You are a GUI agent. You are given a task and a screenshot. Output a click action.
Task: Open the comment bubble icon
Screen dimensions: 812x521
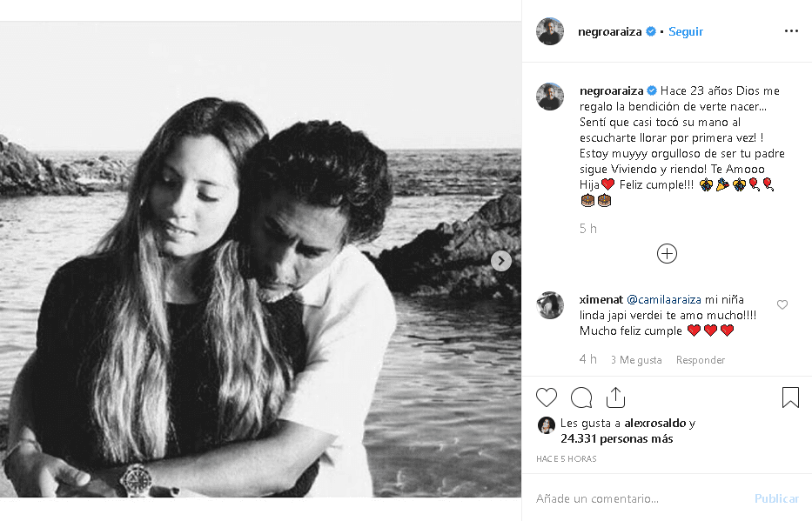(581, 397)
